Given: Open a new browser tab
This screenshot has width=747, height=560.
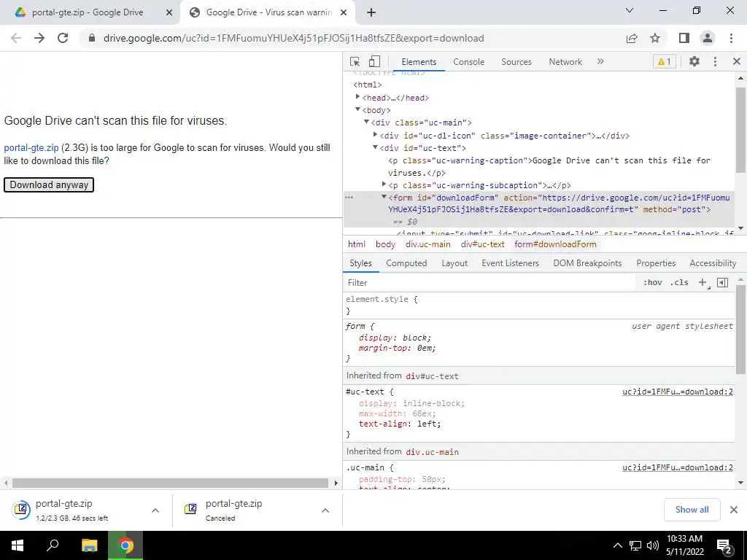Looking at the screenshot, I should [371, 13].
